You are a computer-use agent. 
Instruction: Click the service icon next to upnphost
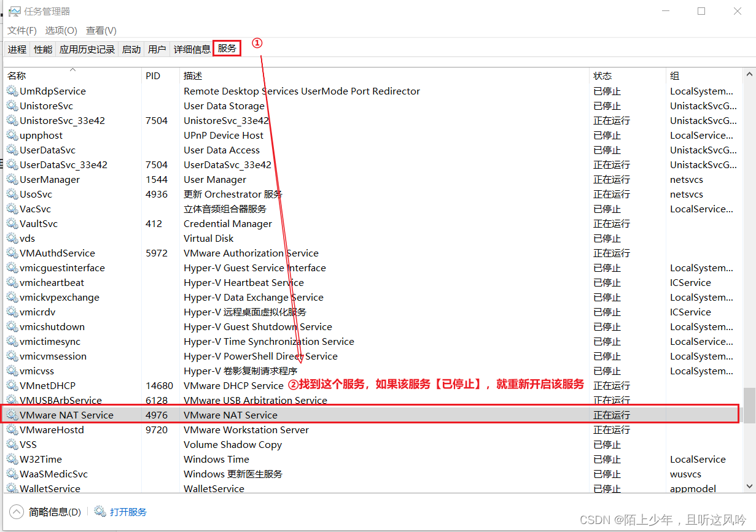point(12,135)
